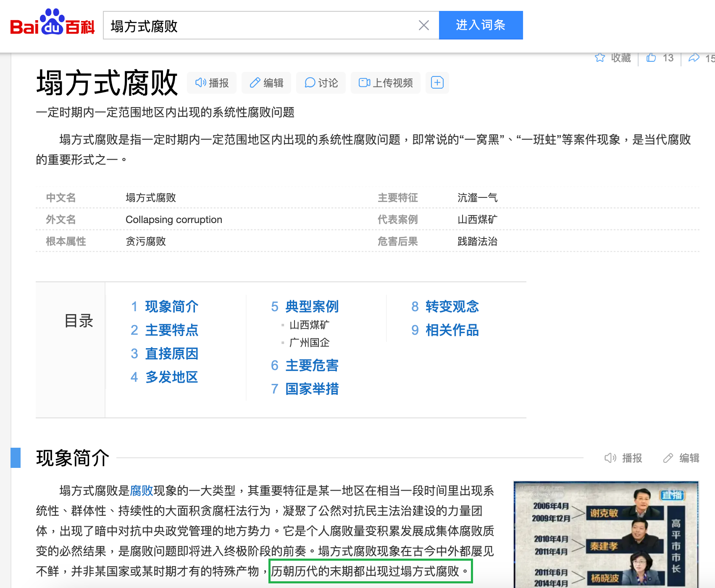Click the share arrow icon
The height and width of the screenshot is (588, 715).
pyautogui.click(x=694, y=58)
